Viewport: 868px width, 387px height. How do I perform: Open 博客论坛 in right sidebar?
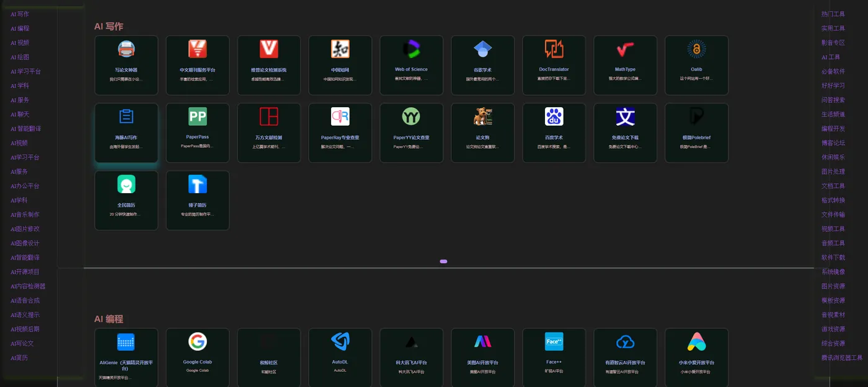[833, 143]
